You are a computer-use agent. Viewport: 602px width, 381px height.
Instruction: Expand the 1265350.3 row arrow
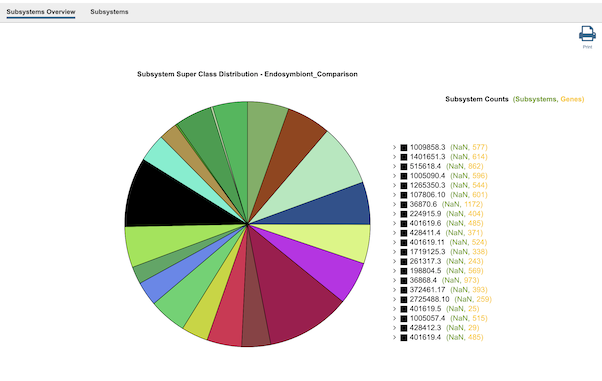coord(394,186)
